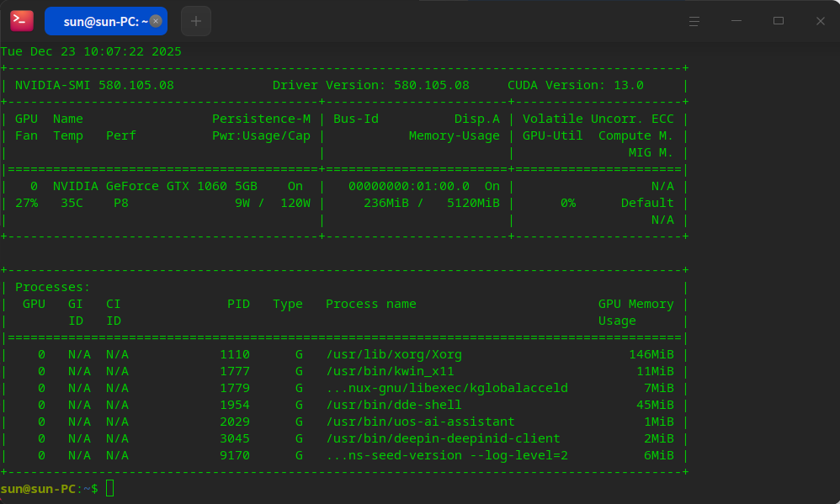
Task: Click the GPU-Util value '0%'
Action: (x=568, y=203)
